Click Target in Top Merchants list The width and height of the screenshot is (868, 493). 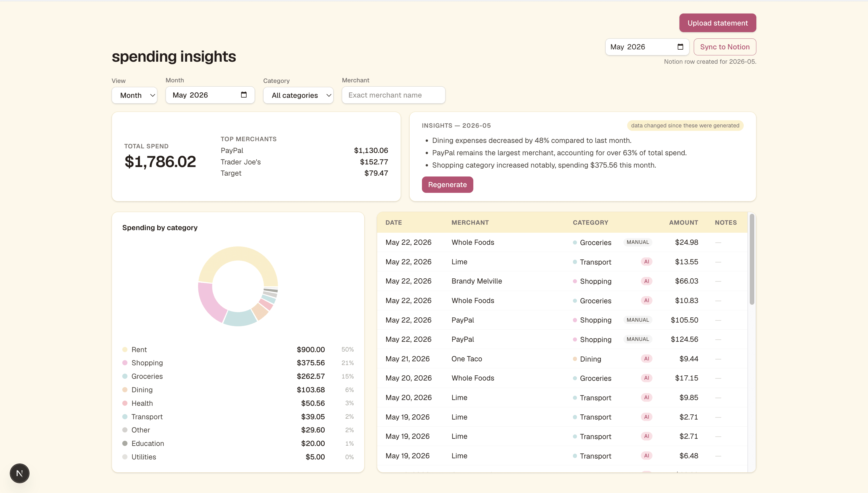pyautogui.click(x=230, y=173)
